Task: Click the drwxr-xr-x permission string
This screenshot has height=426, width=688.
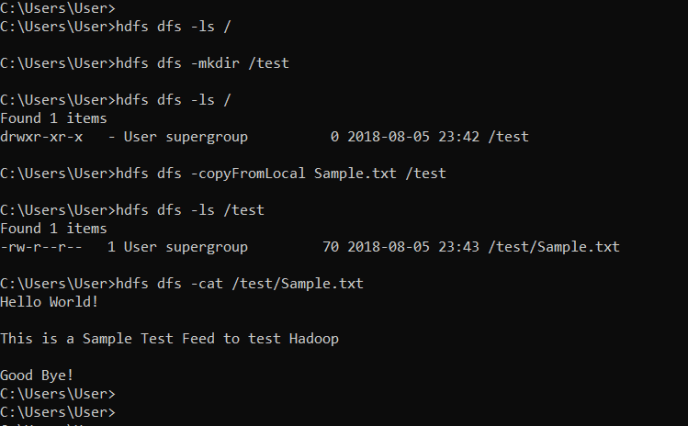Action: coord(41,137)
